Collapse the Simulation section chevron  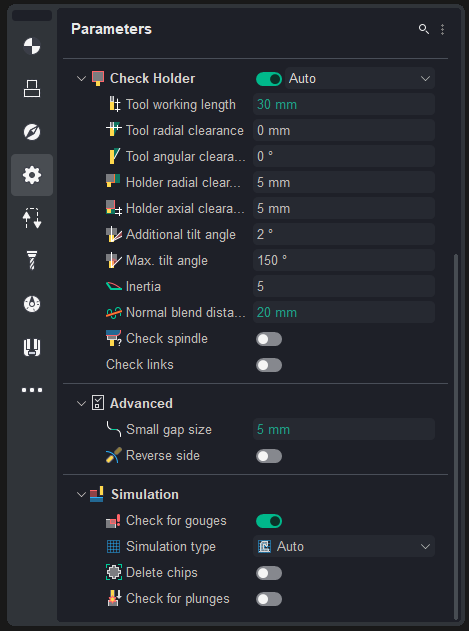pos(82,494)
